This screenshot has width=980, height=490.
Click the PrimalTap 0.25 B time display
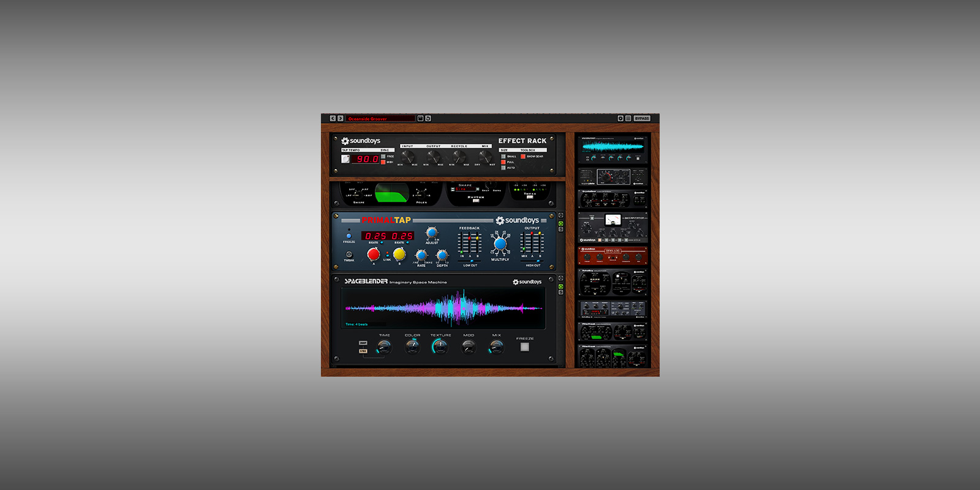(402, 236)
